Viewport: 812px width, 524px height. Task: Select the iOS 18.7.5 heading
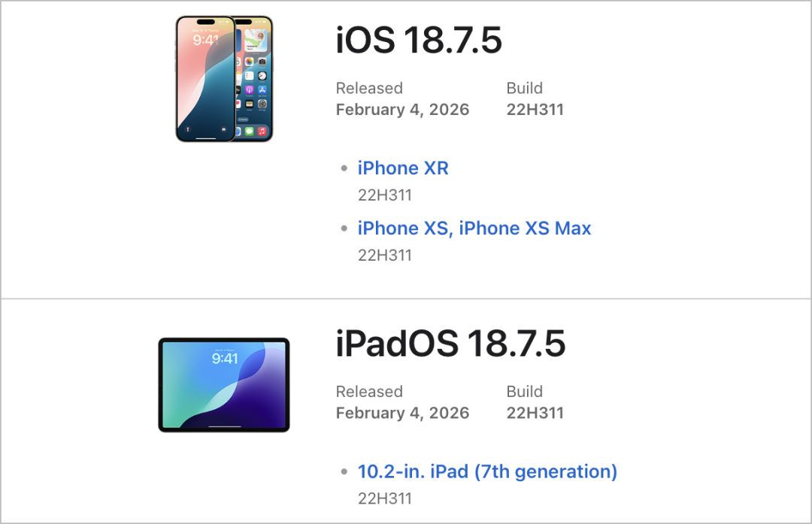419,41
